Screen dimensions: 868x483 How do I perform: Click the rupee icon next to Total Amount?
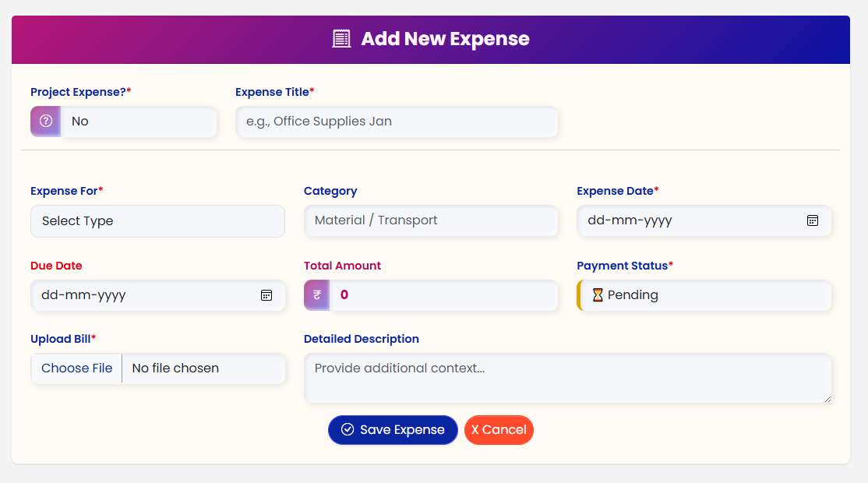tap(316, 295)
